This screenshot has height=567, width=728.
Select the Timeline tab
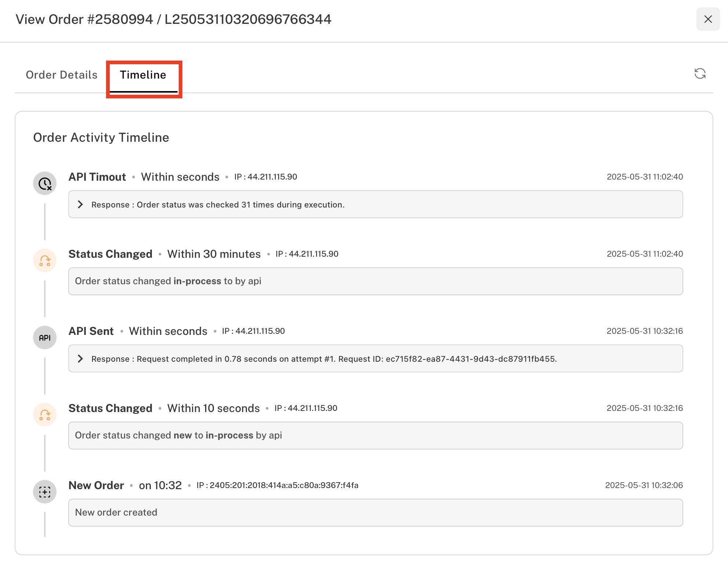coord(143,75)
